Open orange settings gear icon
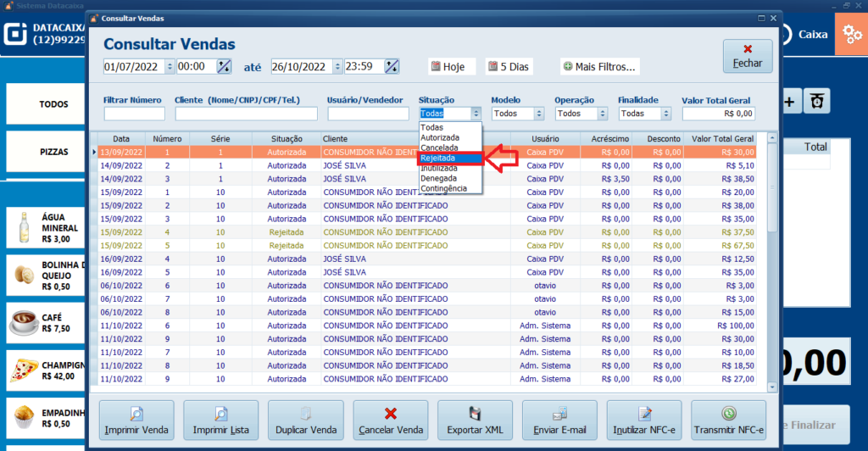 [850, 35]
